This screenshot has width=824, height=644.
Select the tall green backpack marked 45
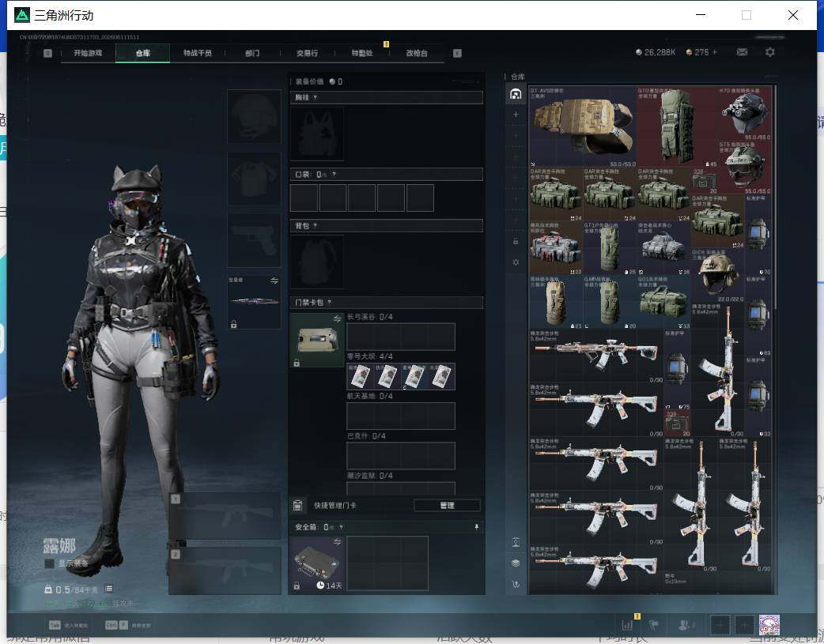(677, 126)
